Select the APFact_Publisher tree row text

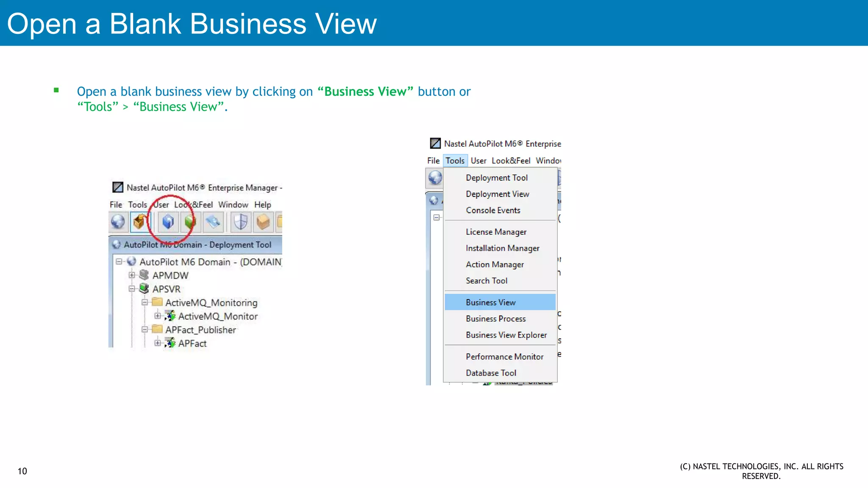coord(200,330)
